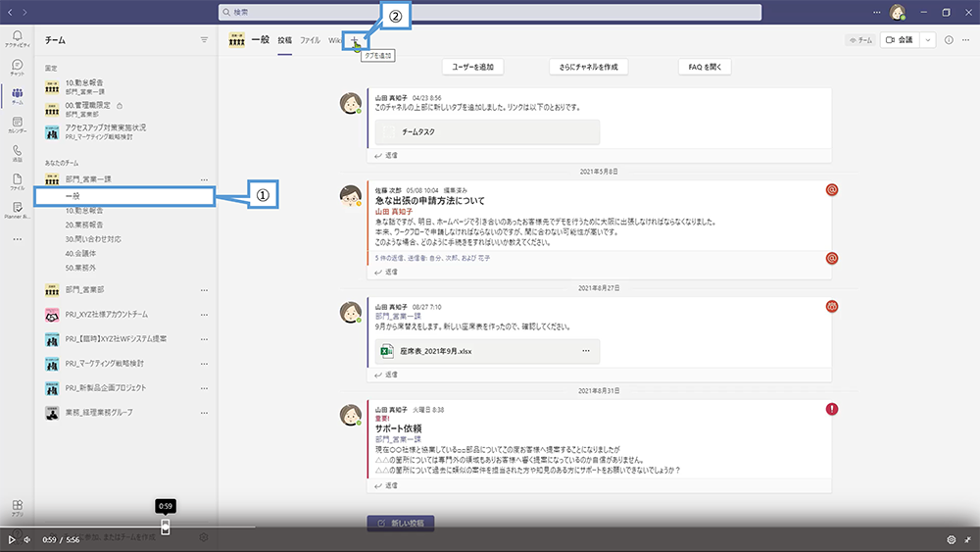The height and width of the screenshot is (552, 980).
Task: Reply to the サポート依頼 post
Action: [386, 485]
